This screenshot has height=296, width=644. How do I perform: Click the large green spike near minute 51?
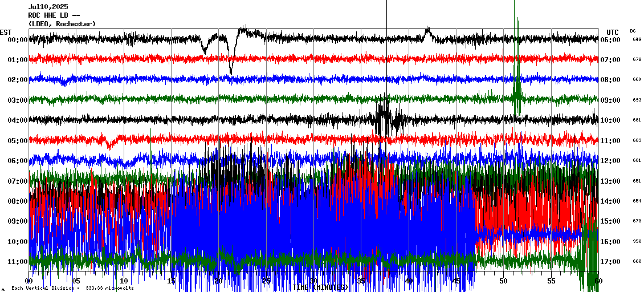click(x=517, y=86)
